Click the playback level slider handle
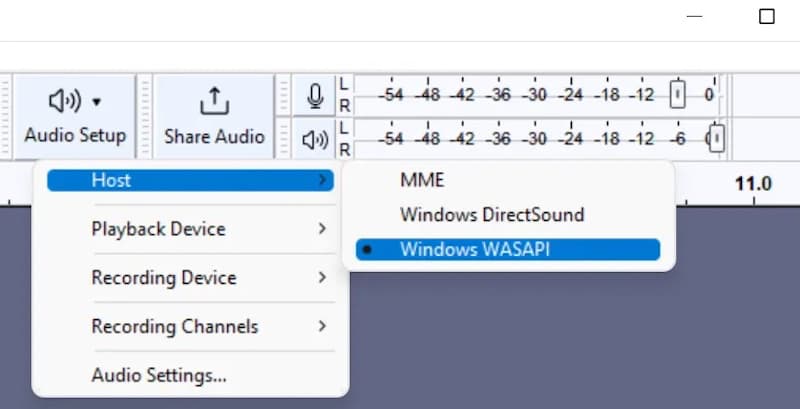This screenshot has height=409, width=800. [x=716, y=138]
